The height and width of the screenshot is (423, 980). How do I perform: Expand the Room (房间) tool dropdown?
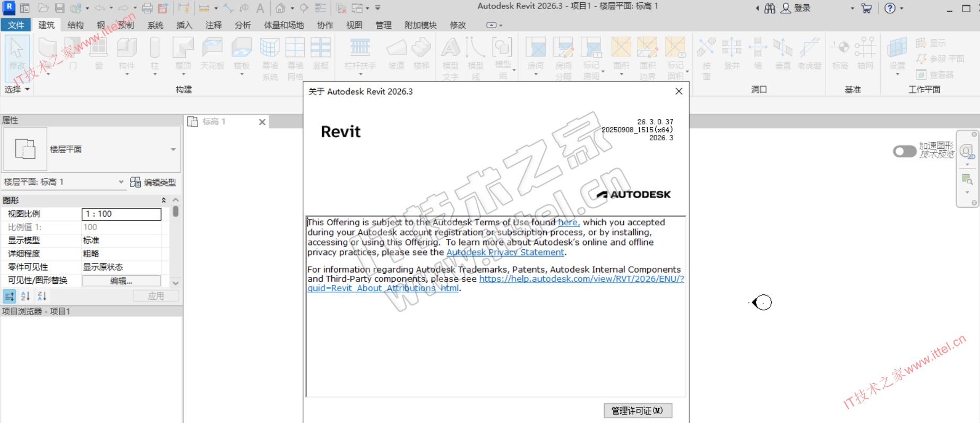point(536,74)
